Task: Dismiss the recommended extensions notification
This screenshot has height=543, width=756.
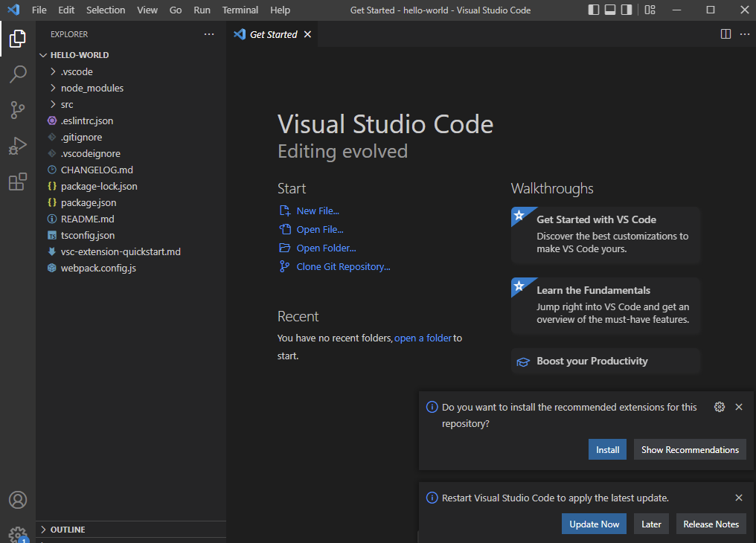Action: [x=738, y=407]
